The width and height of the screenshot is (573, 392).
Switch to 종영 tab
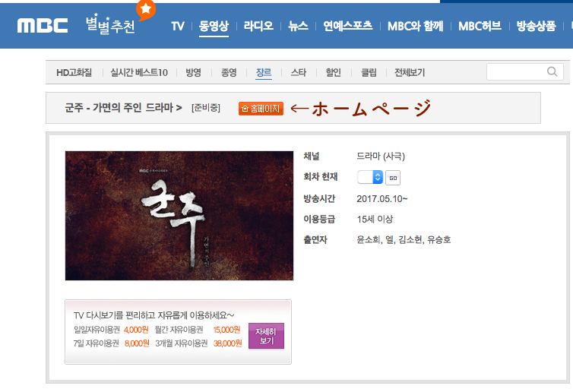[x=229, y=72]
